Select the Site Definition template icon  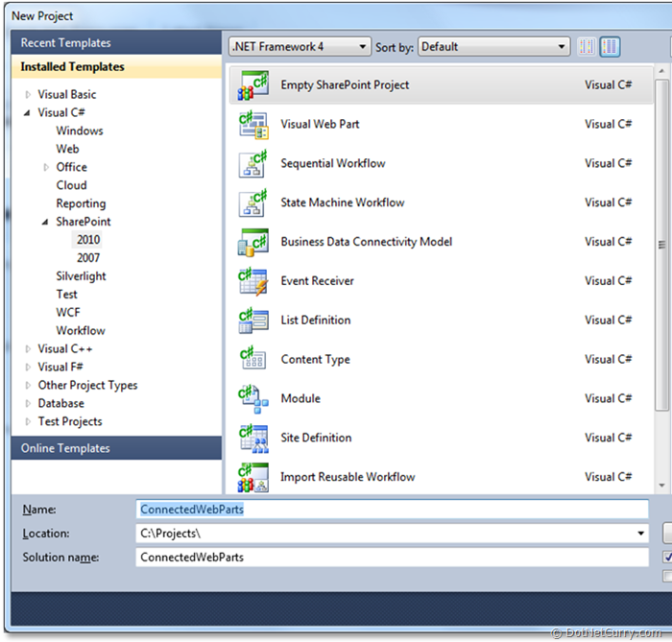253,439
